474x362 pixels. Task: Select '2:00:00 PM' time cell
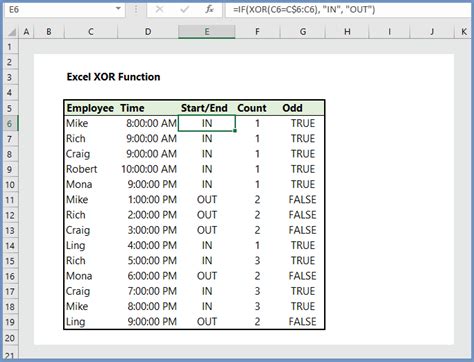click(148, 215)
